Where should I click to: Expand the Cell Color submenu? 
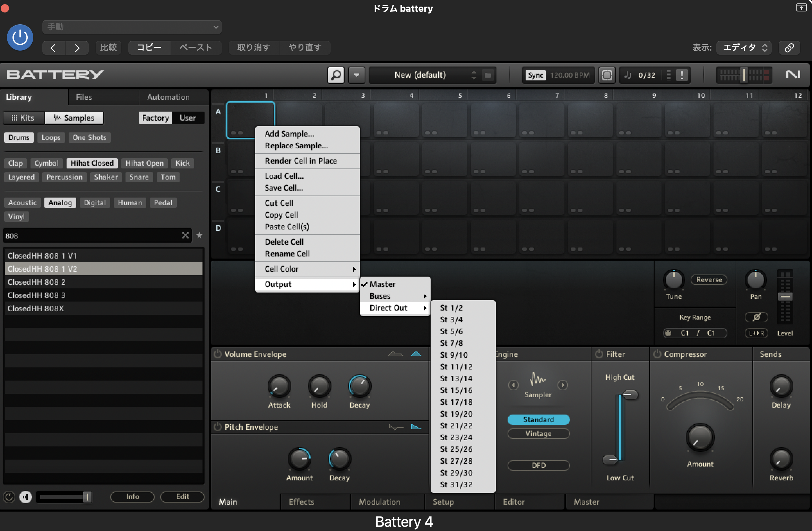point(308,269)
